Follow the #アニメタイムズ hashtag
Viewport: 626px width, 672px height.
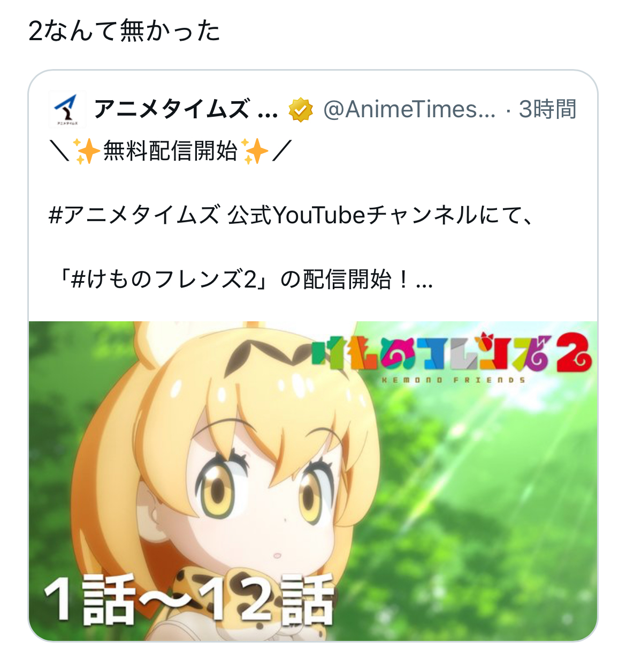[x=134, y=215]
